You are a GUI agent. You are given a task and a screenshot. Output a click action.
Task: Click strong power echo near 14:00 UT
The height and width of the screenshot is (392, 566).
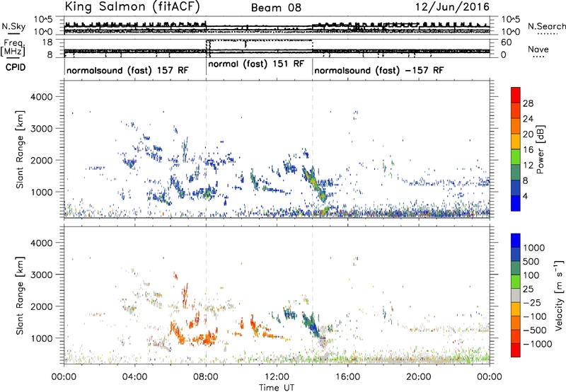pos(313,183)
